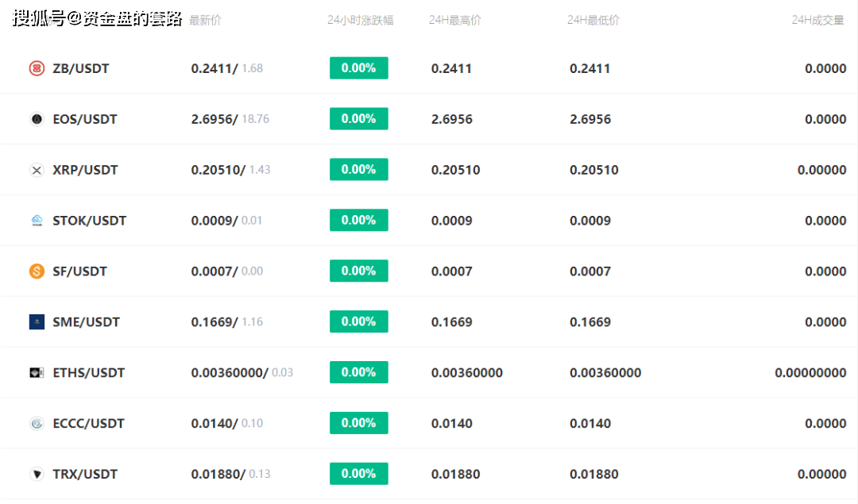Sort by 24H最低价 column header

pyautogui.click(x=593, y=20)
